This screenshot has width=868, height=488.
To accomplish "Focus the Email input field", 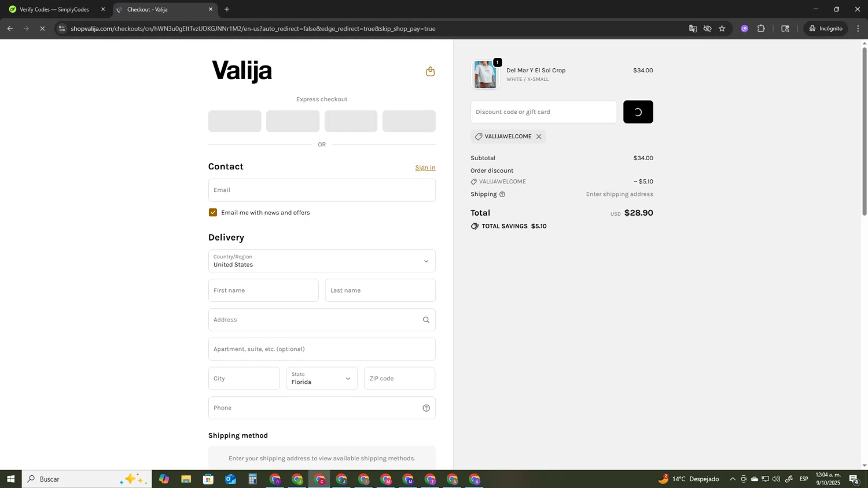I will point(322,190).
